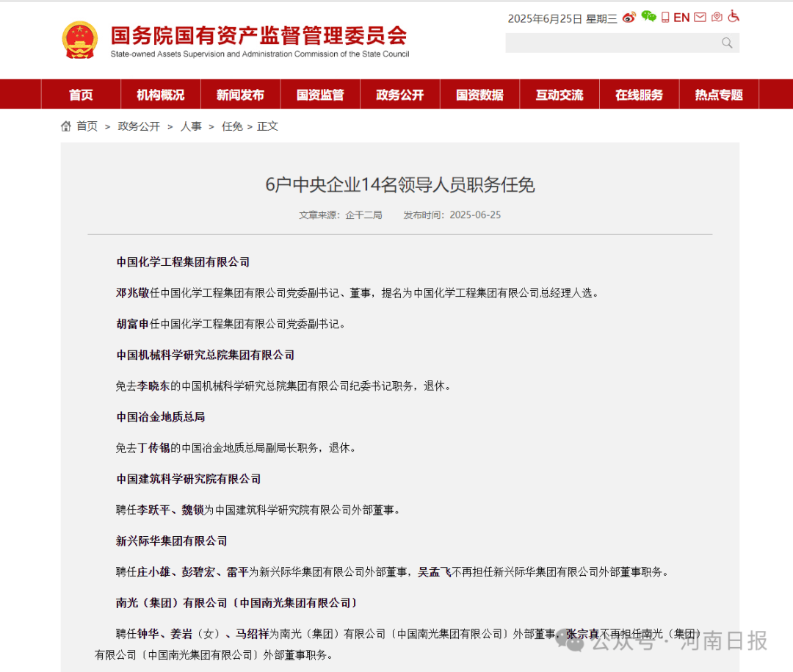Image resolution: width=793 pixels, height=672 pixels.
Task: Click the 国务院国有资产监督管理委员会 site title
Action: [259, 35]
